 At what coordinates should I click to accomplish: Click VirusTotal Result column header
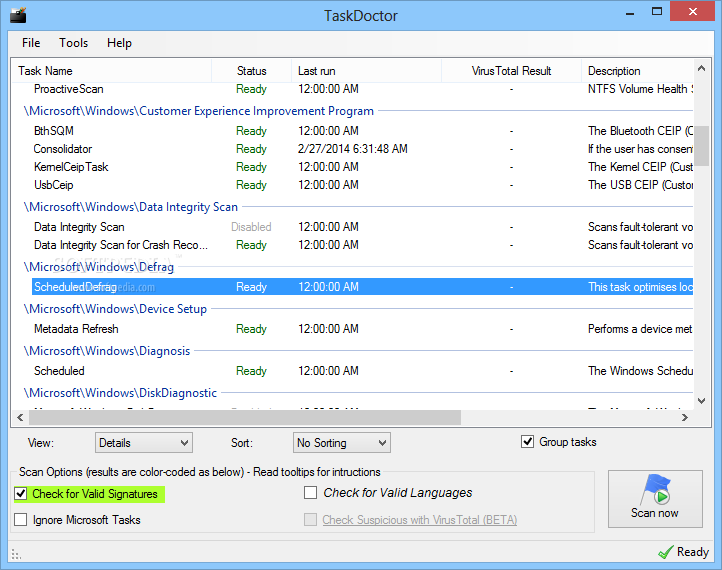tap(511, 71)
